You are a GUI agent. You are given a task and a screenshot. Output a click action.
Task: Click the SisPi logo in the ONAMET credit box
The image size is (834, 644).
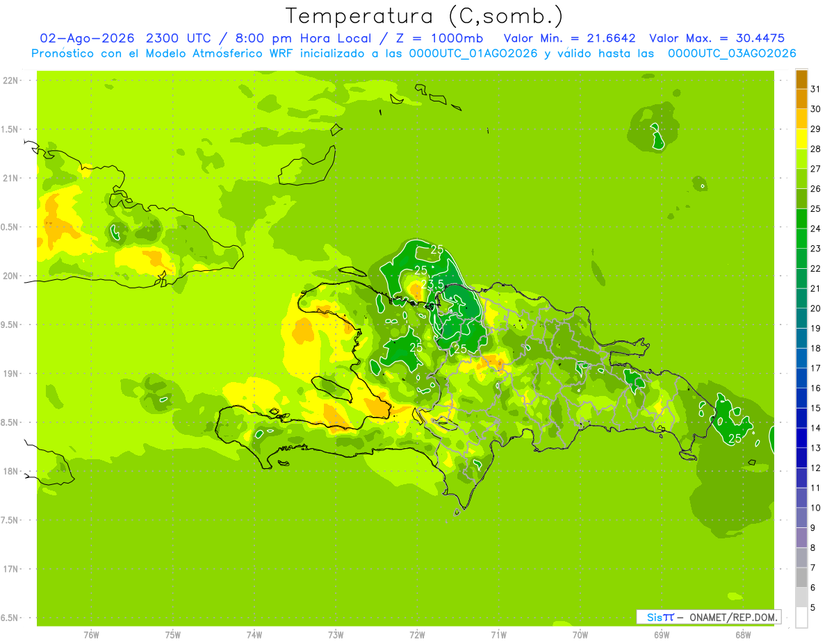pos(660,617)
